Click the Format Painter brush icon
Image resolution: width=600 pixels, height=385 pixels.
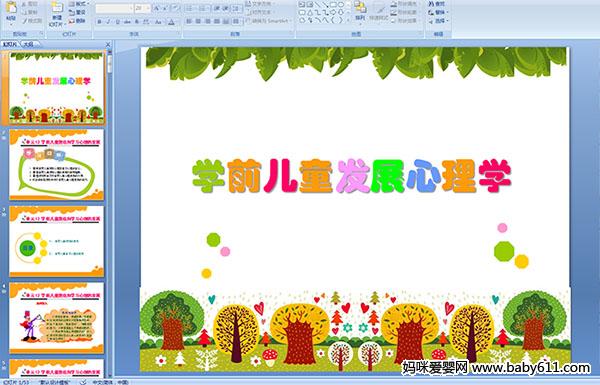click(25, 21)
